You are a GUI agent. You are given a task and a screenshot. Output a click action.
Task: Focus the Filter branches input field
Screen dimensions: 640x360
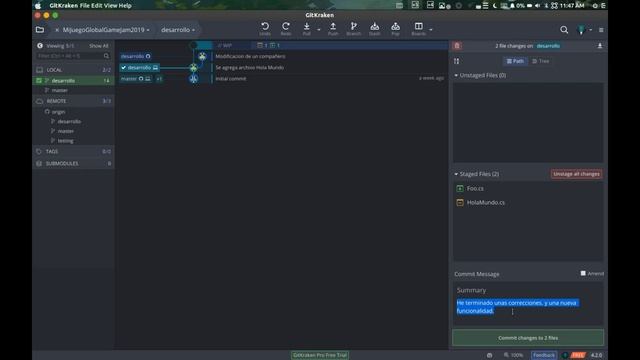point(73,56)
